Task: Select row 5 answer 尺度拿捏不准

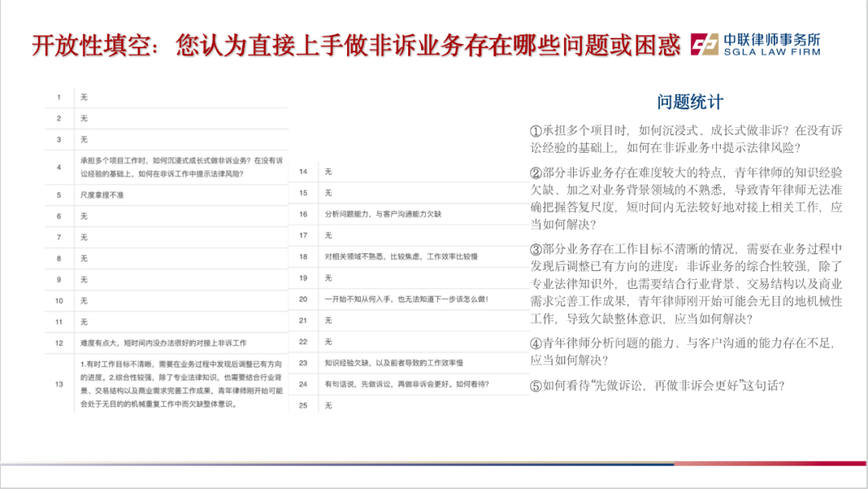Action: [x=102, y=195]
